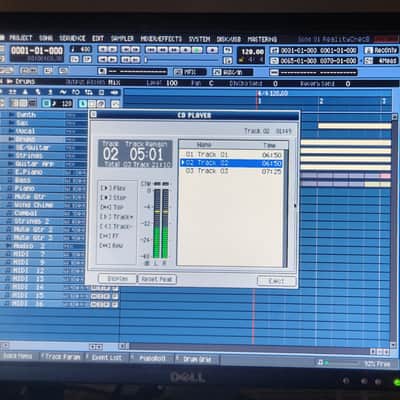Click the Level 100 value
Screen dimensions: 400x400
pos(172,83)
